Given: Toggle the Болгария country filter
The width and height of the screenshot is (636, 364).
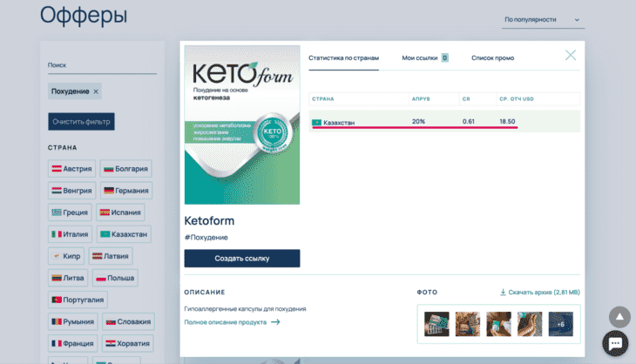Looking at the screenshot, I should [125, 169].
